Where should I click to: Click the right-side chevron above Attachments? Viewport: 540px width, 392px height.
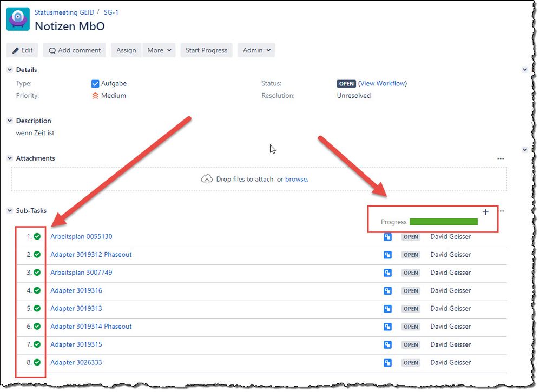pyautogui.click(x=524, y=150)
